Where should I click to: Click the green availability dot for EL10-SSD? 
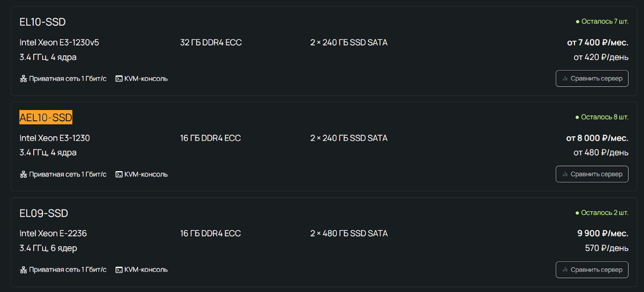pos(578,22)
